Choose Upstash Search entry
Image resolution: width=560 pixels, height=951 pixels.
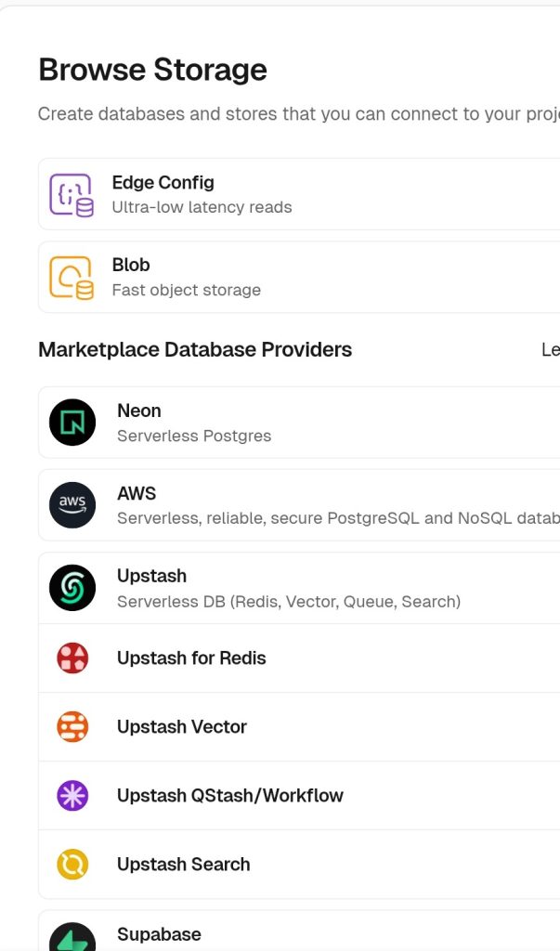(x=184, y=865)
